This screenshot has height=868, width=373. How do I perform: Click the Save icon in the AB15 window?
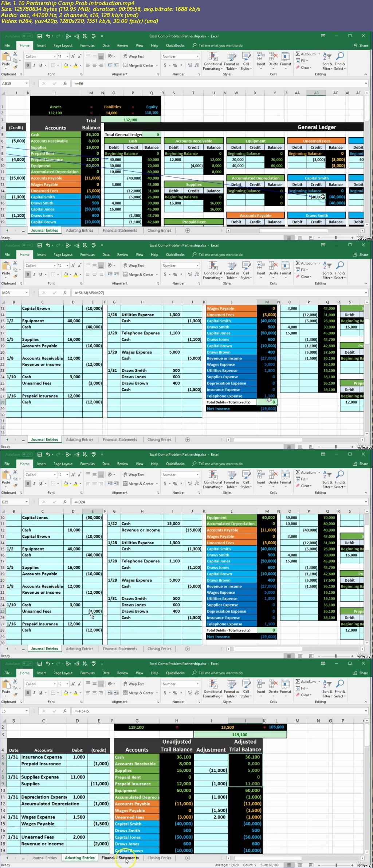click(x=40, y=36)
